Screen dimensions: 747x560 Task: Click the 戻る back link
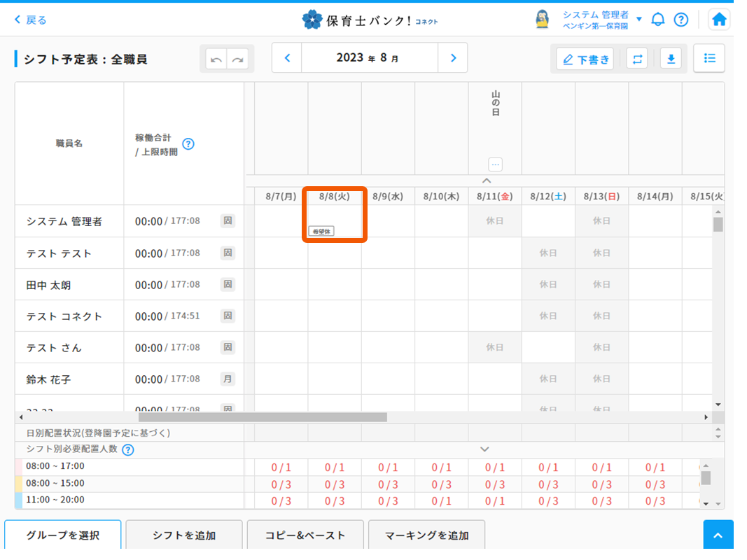click(x=29, y=19)
